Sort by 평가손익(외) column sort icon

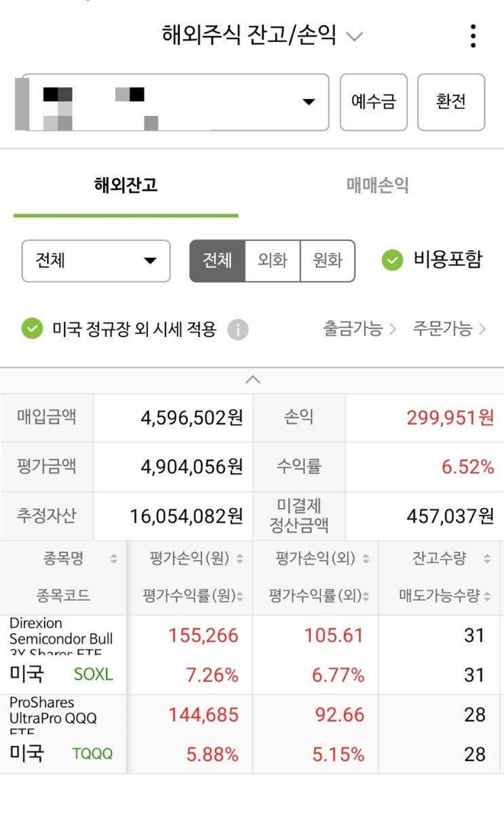point(366,560)
